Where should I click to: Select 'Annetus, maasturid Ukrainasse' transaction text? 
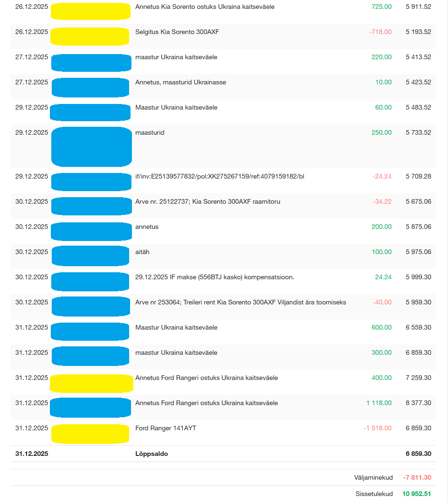coord(180,83)
